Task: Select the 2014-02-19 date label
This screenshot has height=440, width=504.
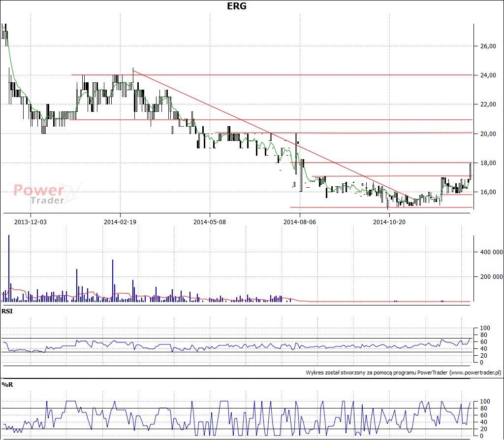Action: pyautogui.click(x=120, y=222)
